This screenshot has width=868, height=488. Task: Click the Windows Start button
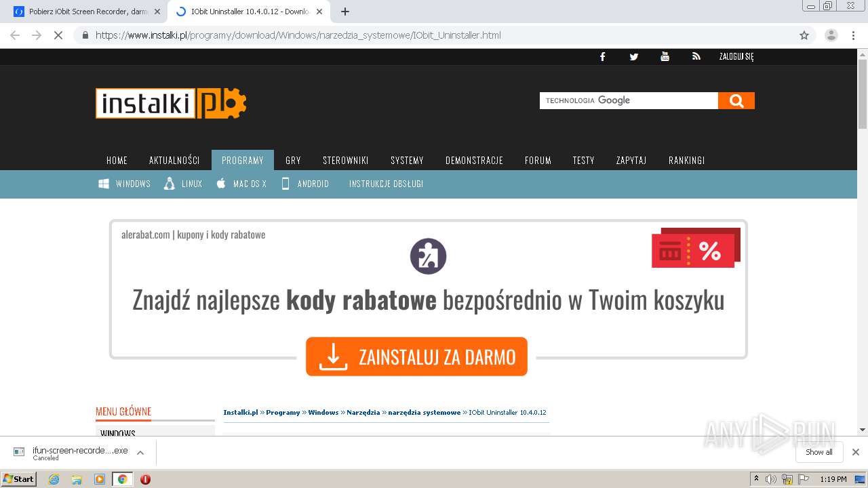pos(19,479)
